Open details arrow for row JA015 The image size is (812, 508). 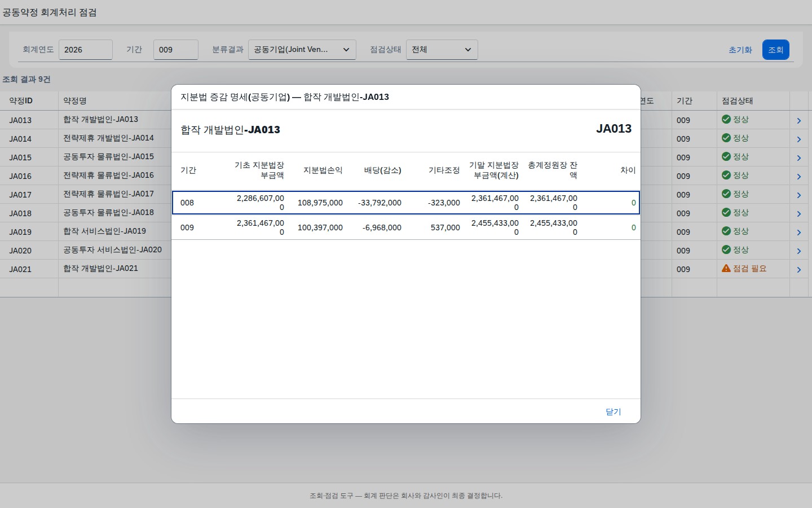(799, 157)
